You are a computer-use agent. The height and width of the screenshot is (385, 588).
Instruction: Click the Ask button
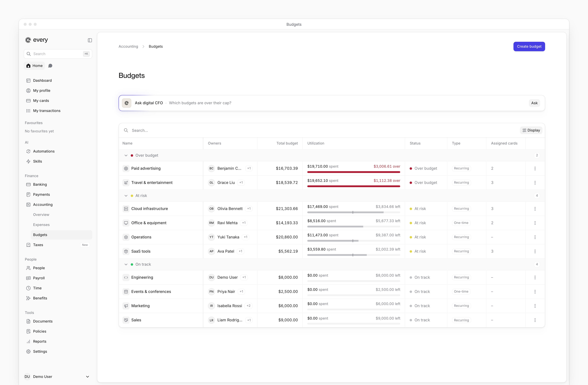click(534, 103)
